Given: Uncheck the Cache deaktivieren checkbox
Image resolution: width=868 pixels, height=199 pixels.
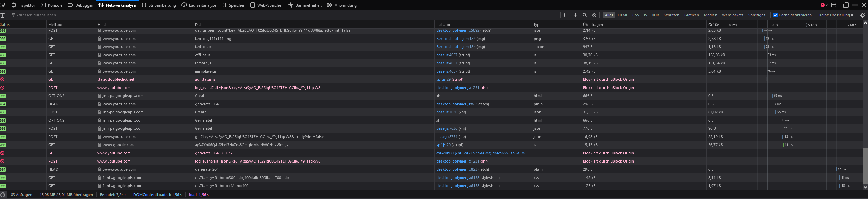Looking at the screenshot, I should coord(775,15).
